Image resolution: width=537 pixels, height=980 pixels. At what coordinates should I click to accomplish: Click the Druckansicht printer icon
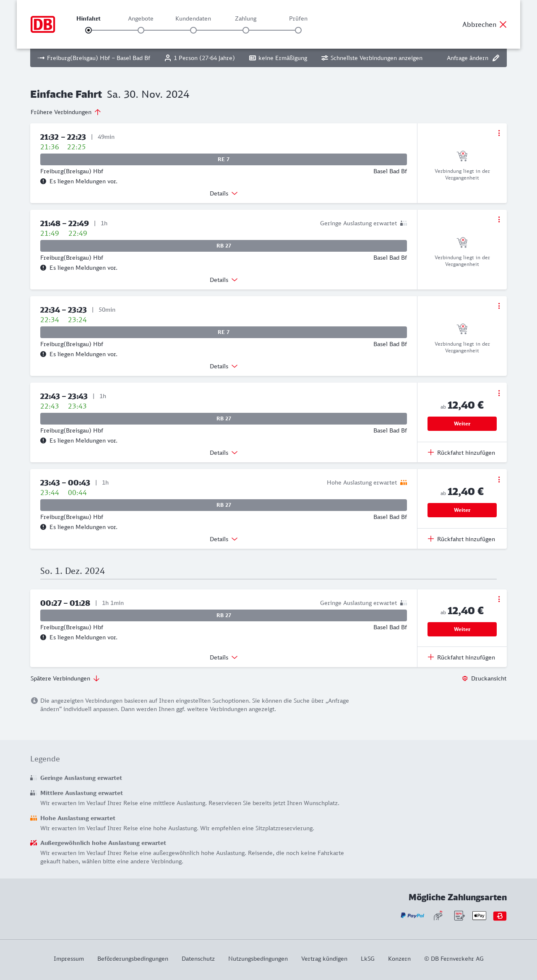[x=465, y=678]
